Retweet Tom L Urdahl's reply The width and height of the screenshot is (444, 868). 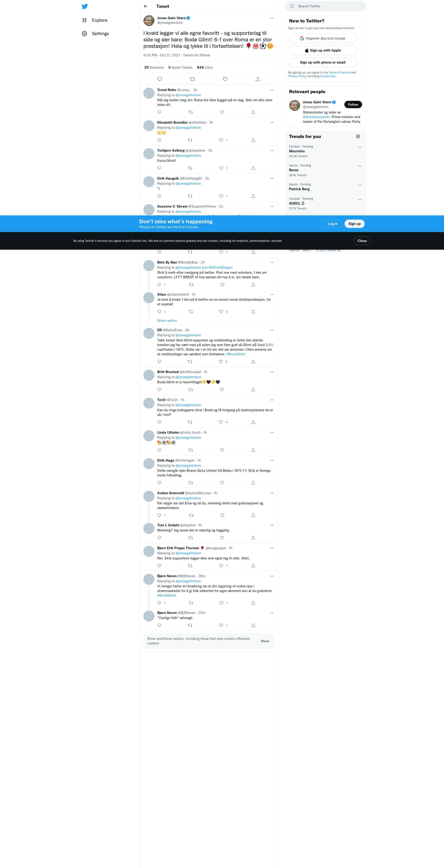click(x=191, y=538)
